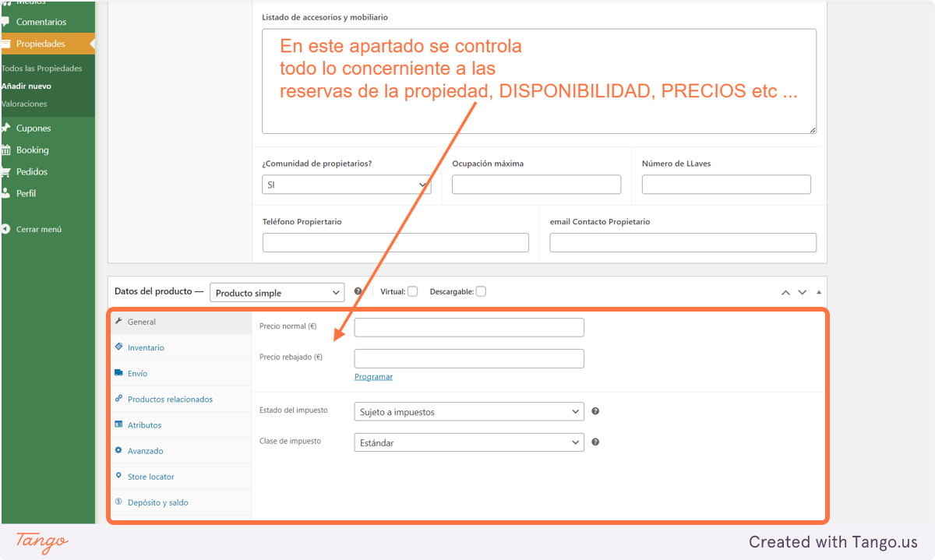Click the Envío truck icon

coord(118,373)
